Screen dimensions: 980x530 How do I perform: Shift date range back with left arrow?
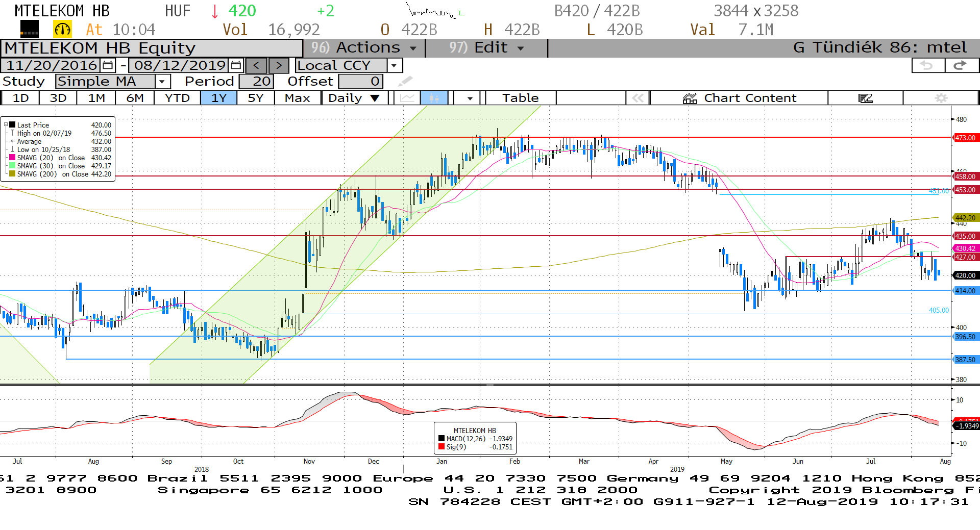click(x=256, y=65)
